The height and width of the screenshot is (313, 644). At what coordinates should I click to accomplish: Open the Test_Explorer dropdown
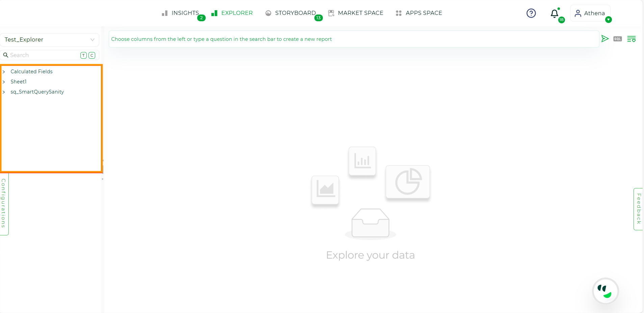tap(92, 40)
